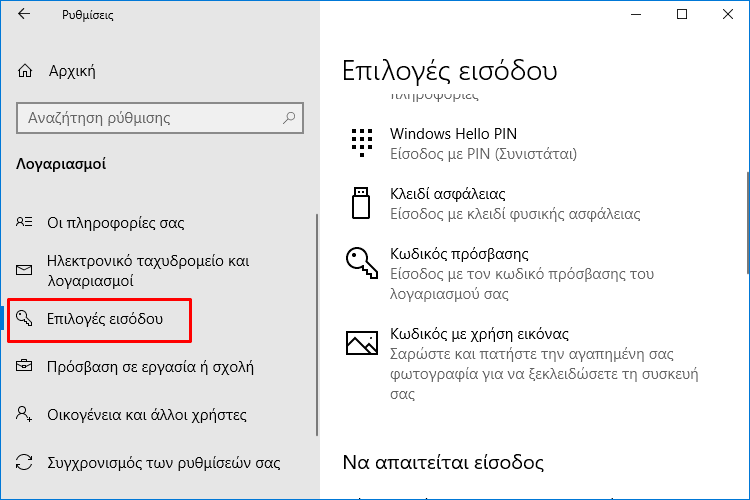
Task: Click the USB security key icon
Action: point(361,203)
